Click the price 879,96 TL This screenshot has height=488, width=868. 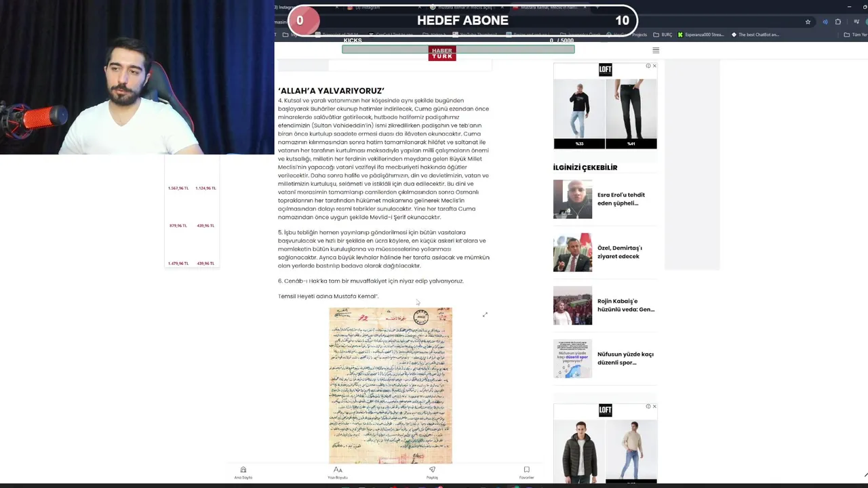[178, 225]
